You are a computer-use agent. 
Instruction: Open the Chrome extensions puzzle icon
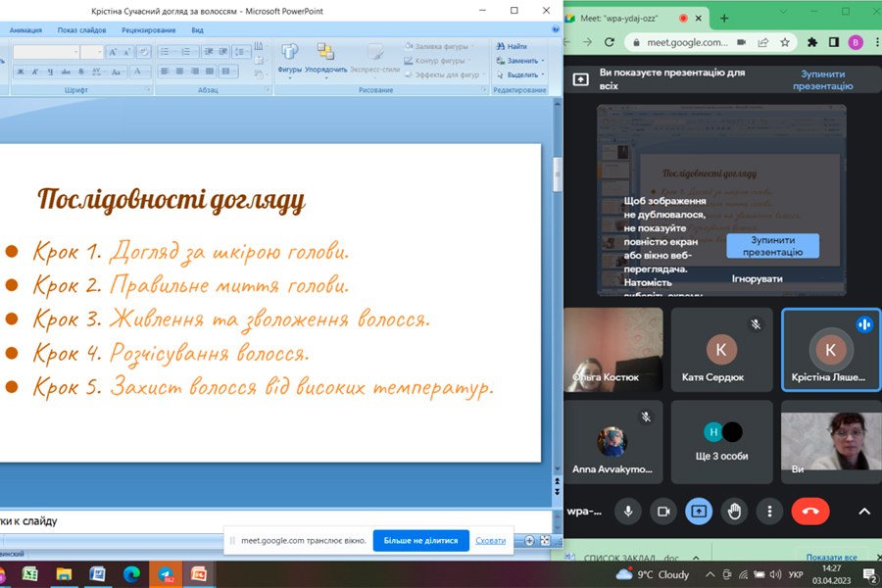point(812,42)
